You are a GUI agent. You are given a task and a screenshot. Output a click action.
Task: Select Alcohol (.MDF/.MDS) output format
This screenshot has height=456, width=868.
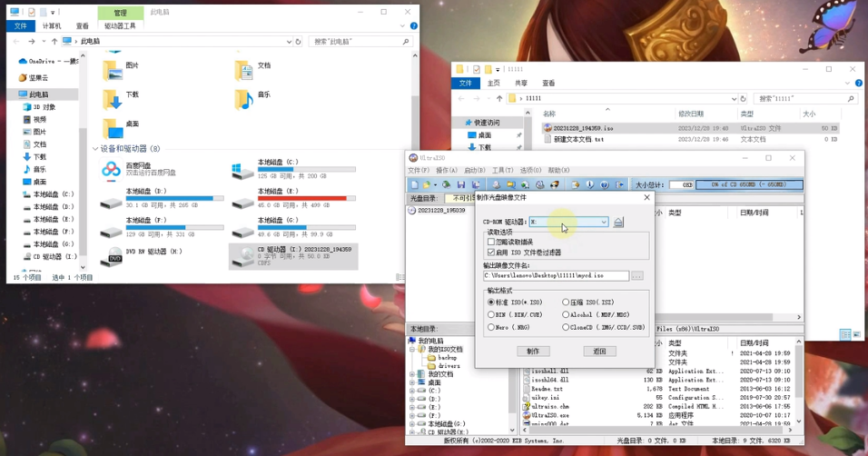pos(565,314)
